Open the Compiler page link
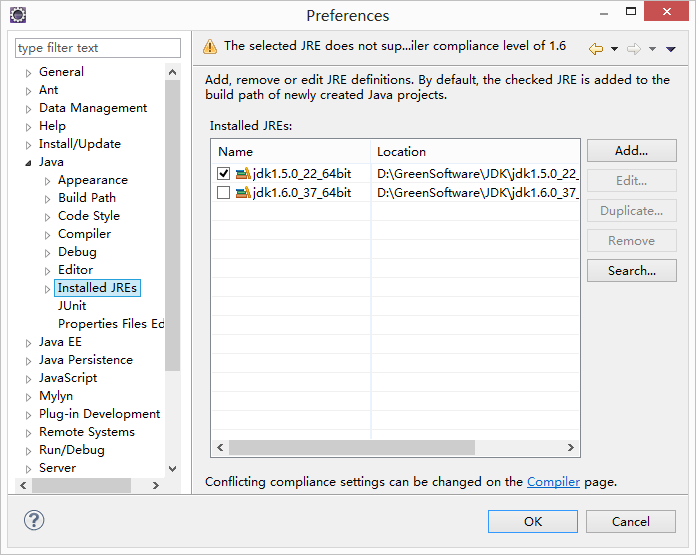Image resolution: width=696 pixels, height=555 pixels. (x=553, y=482)
